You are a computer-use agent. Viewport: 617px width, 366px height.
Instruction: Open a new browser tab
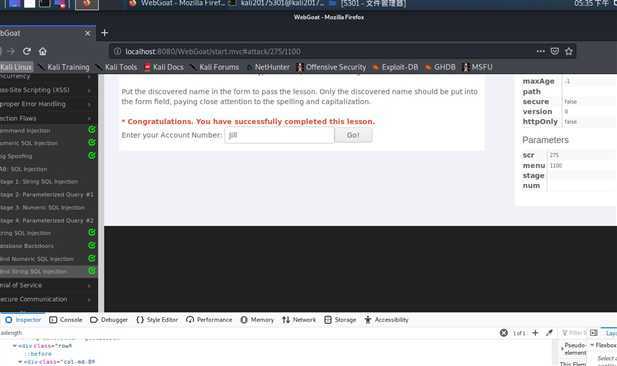pyautogui.click(x=105, y=33)
